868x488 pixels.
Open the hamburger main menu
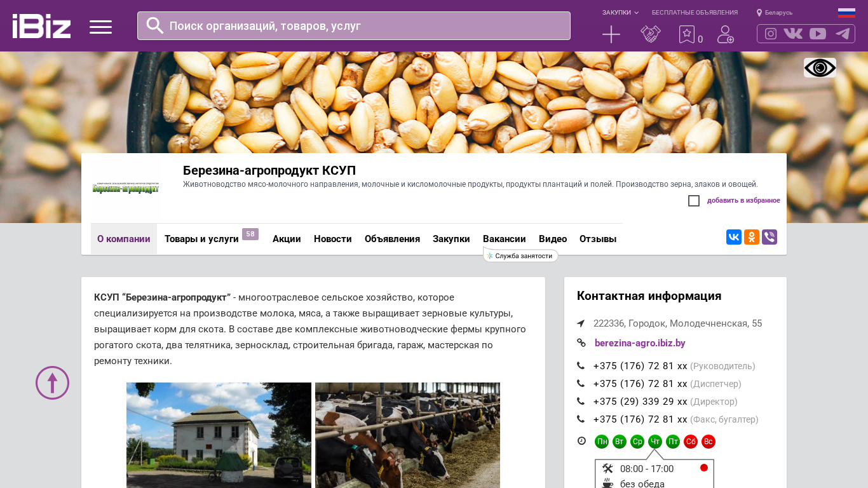click(100, 27)
